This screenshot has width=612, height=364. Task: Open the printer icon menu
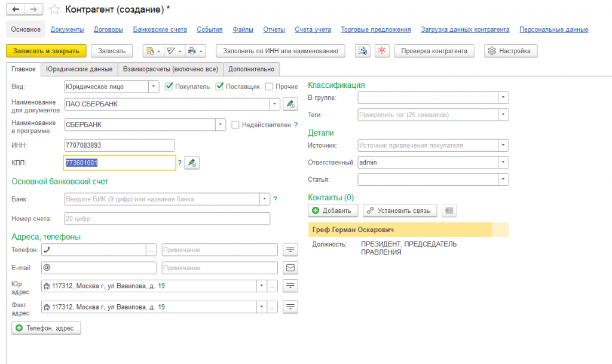(x=195, y=51)
